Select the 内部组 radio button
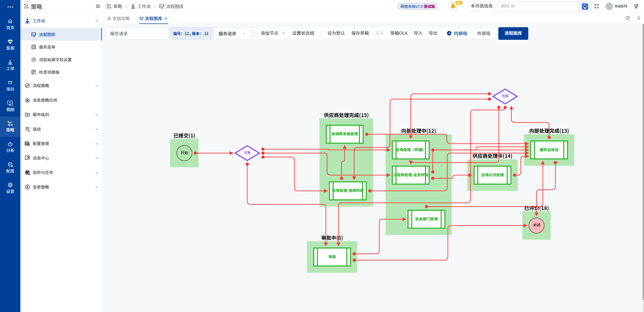Viewport: 644px width, 312px height. click(449, 33)
